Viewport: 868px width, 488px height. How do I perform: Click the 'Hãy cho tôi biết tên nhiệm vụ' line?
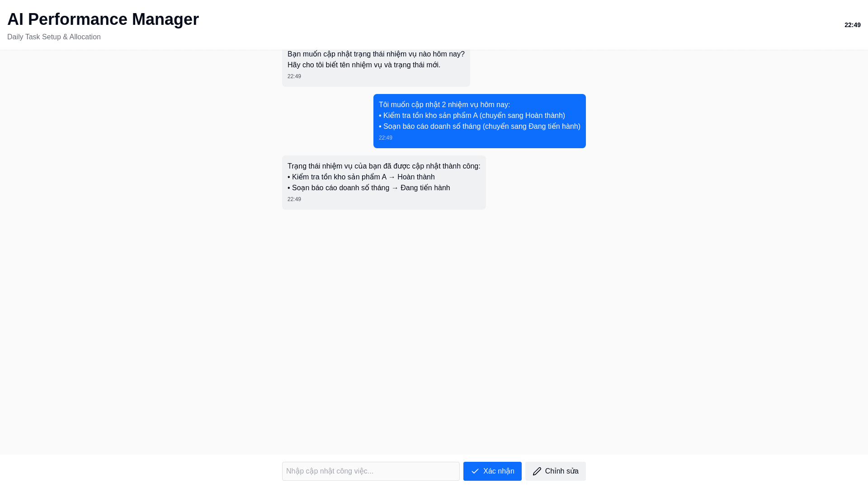(x=364, y=65)
